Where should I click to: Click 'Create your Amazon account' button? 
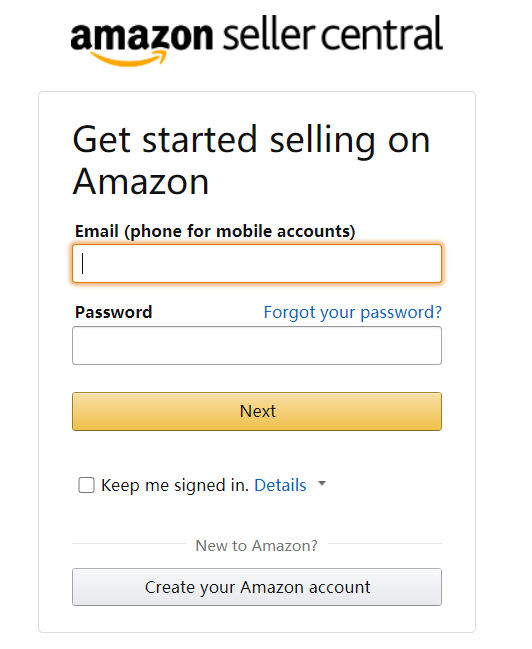[x=257, y=587]
